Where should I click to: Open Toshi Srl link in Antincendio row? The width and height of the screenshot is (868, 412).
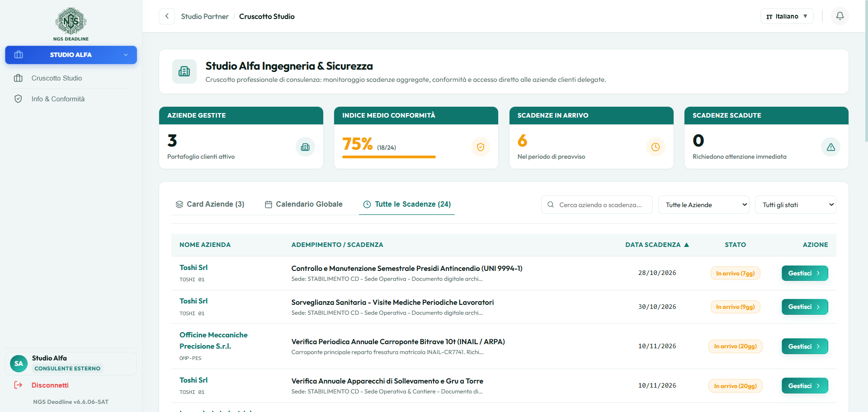[193, 268]
